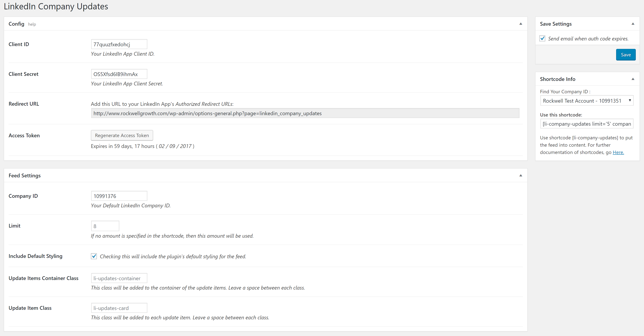
Task: Click the Company ID input box
Action: click(119, 196)
